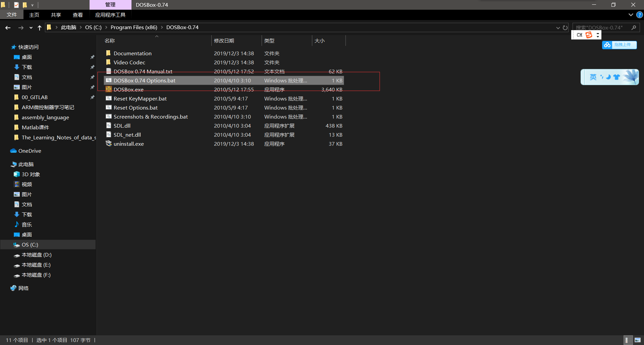Open the 文件 menu
Image resolution: width=644 pixels, height=345 pixels.
click(x=12, y=15)
